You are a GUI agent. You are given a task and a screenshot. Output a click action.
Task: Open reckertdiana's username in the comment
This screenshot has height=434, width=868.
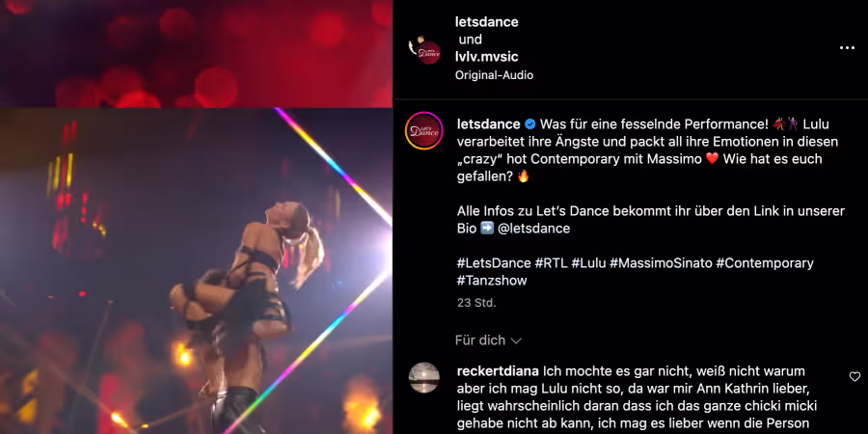coord(499,371)
